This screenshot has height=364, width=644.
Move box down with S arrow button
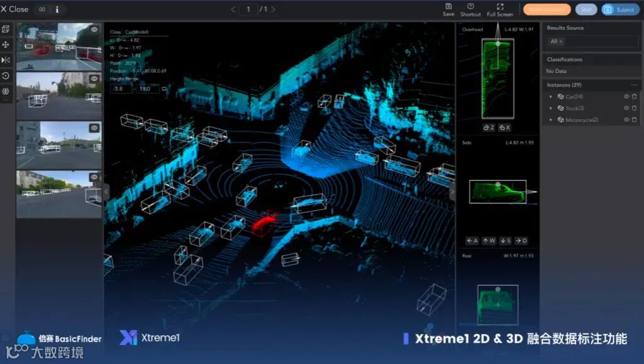click(505, 241)
